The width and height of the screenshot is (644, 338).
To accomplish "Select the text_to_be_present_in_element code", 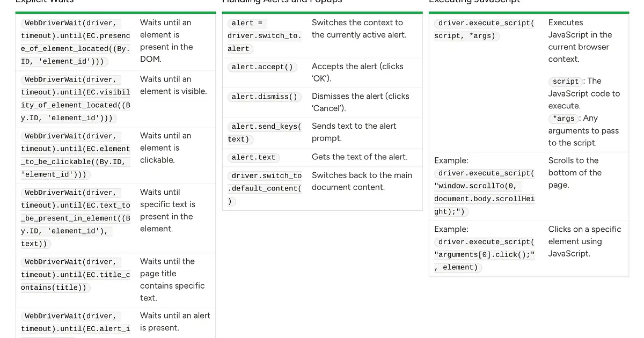I will pos(76,218).
